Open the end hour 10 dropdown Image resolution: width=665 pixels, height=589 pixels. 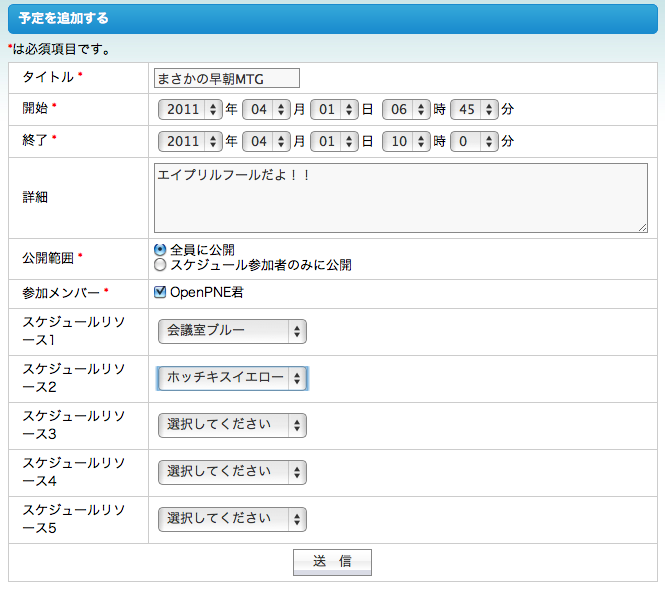406,142
